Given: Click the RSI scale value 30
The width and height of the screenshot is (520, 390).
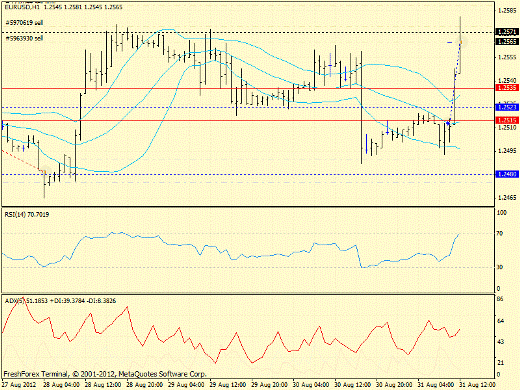Looking at the screenshot, I should pyautogui.click(x=500, y=267).
